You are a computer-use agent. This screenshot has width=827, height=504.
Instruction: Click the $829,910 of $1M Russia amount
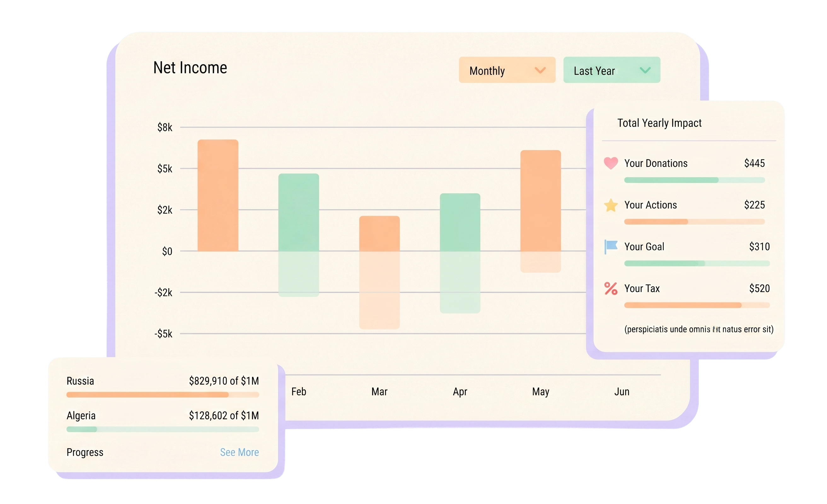coord(224,381)
